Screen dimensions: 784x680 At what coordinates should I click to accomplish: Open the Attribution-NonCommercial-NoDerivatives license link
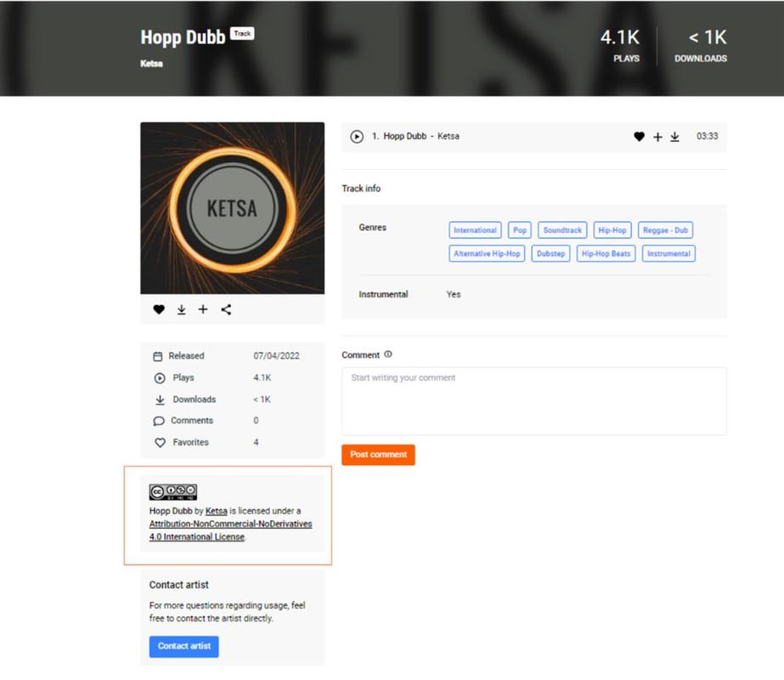click(x=230, y=530)
